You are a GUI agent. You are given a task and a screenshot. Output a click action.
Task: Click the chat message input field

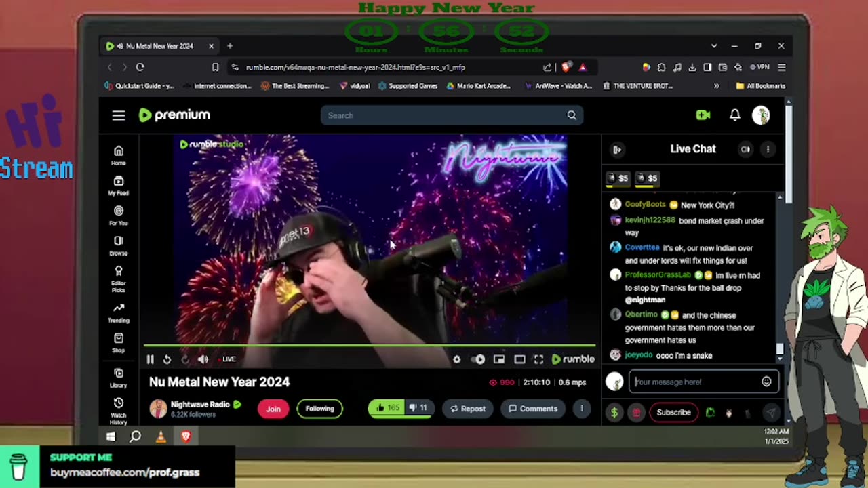pos(696,382)
